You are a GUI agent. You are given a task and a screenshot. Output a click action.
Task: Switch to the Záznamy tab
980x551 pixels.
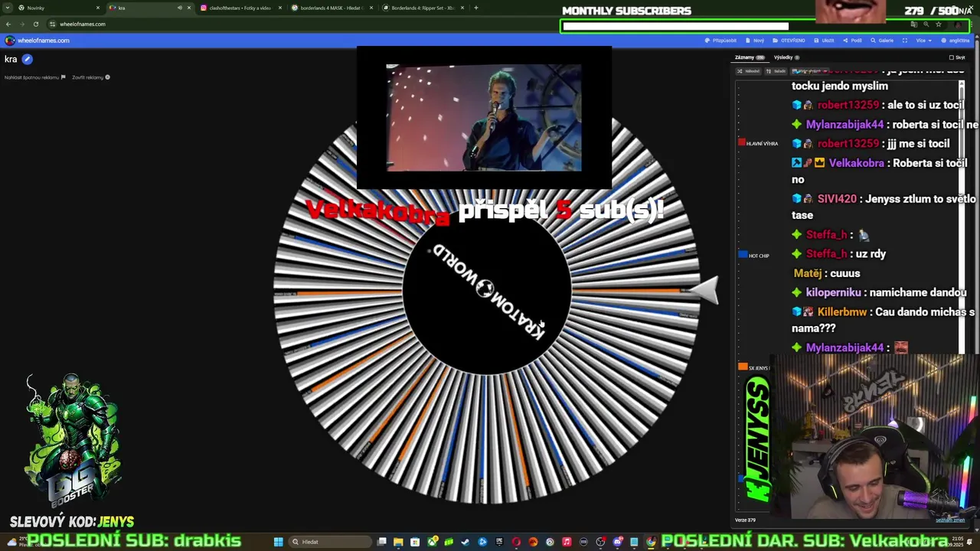pyautogui.click(x=750, y=57)
